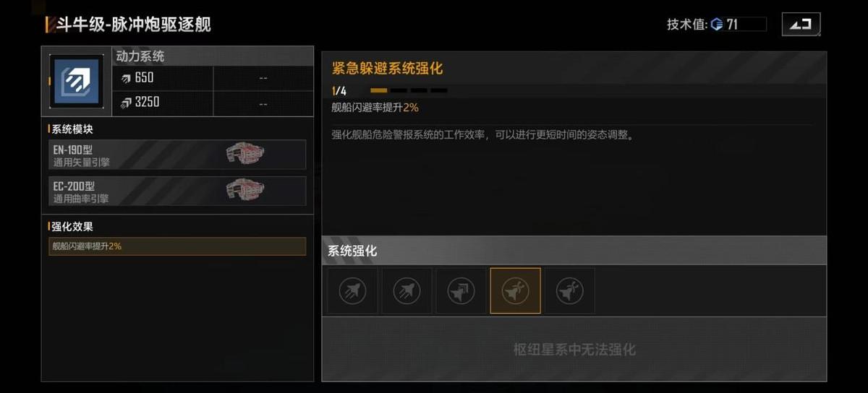868x393 pixels.
Task: Click the EN-190 engine thumbnail image
Action: [x=245, y=154]
